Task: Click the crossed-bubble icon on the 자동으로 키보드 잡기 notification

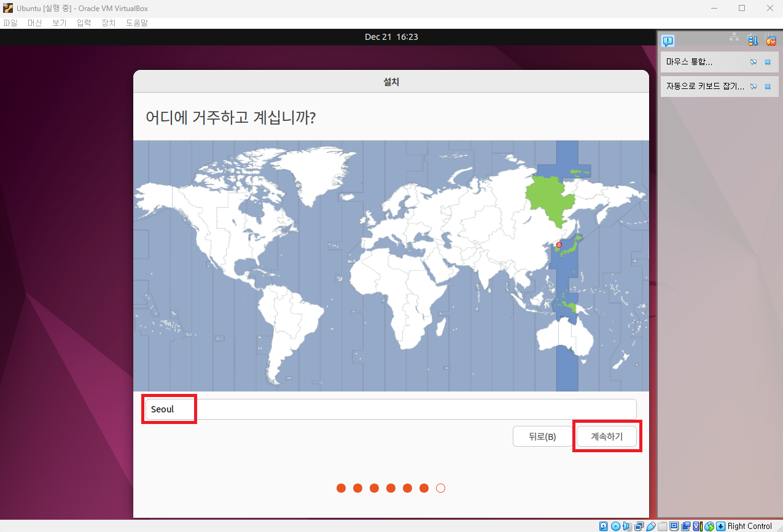Action: pyautogui.click(x=754, y=87)
